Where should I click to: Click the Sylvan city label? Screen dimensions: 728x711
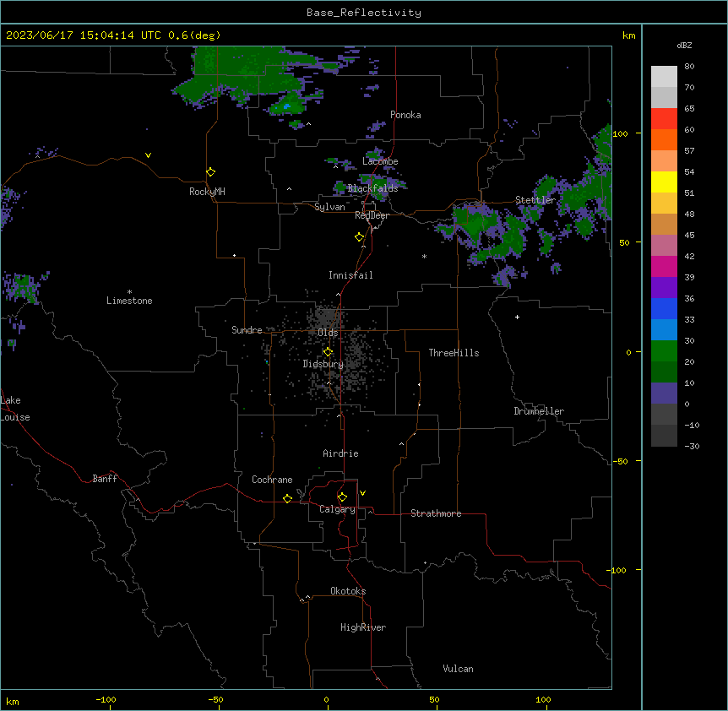pyautogui.click(x=329, y=207)
